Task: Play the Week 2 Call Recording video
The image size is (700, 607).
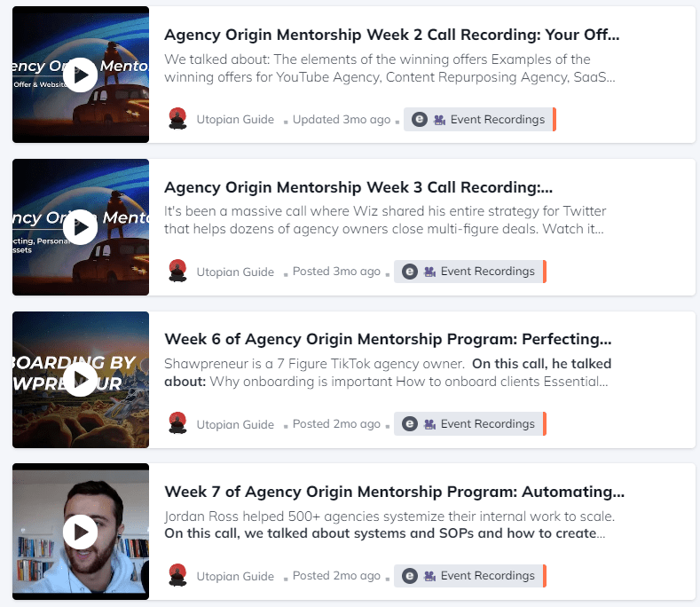Action: tap(81, 75)
